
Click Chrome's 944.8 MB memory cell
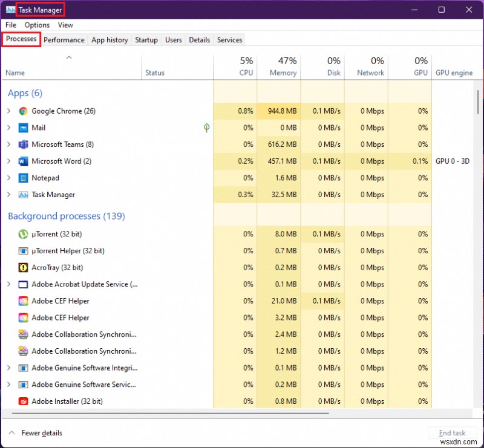point(279,111)
